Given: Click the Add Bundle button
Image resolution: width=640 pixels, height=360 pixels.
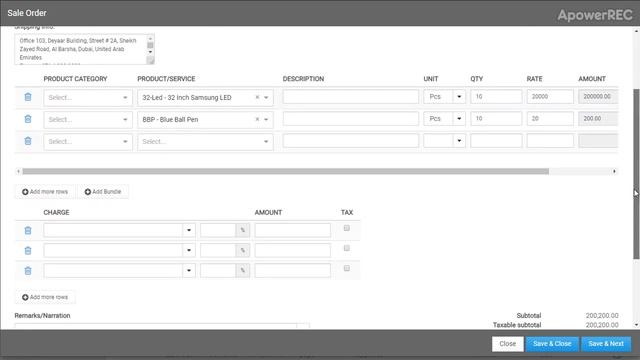Looking at the screenshot, I should click(103, 192).
